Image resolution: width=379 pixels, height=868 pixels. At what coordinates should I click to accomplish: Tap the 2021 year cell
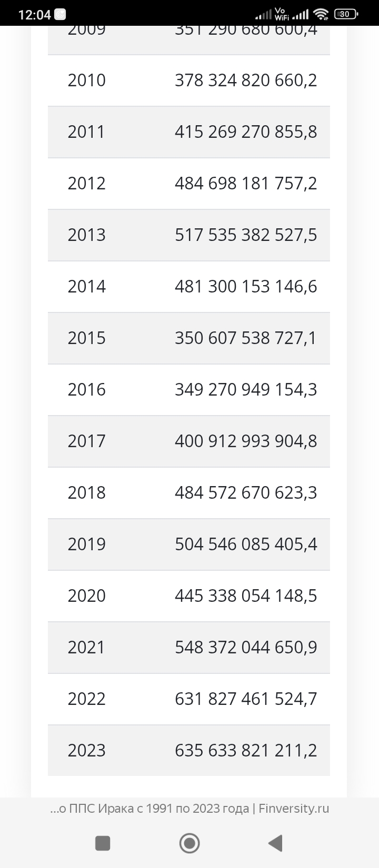tap(86, 648)
